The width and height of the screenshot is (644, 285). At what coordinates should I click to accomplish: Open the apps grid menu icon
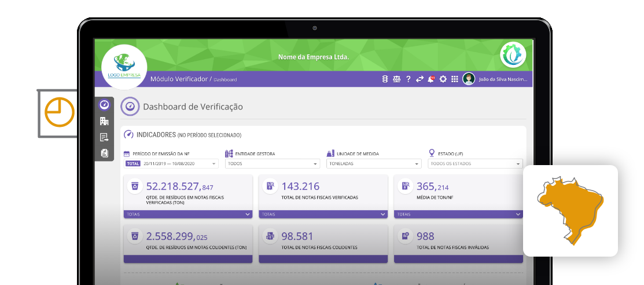(x=455, y=79)
